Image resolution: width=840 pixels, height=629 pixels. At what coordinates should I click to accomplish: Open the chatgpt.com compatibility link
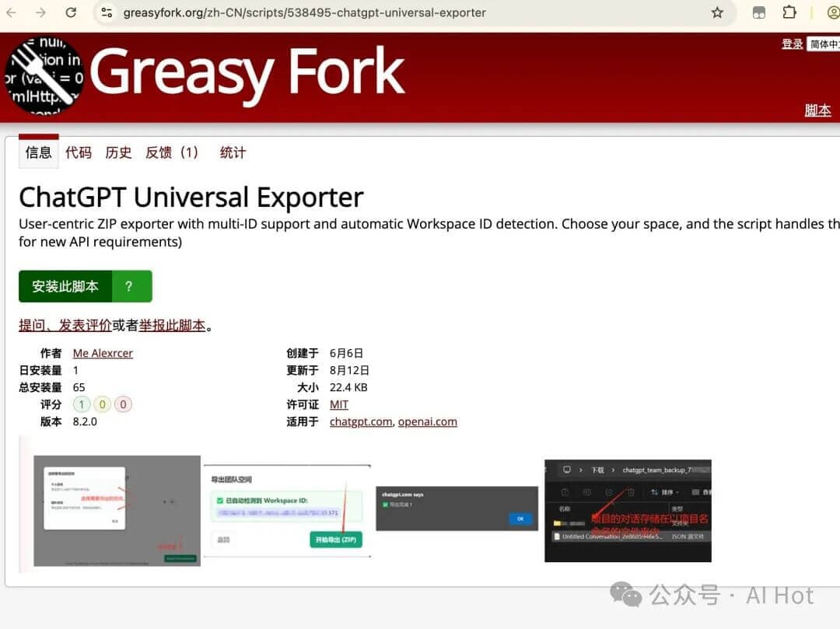(360, 421)
